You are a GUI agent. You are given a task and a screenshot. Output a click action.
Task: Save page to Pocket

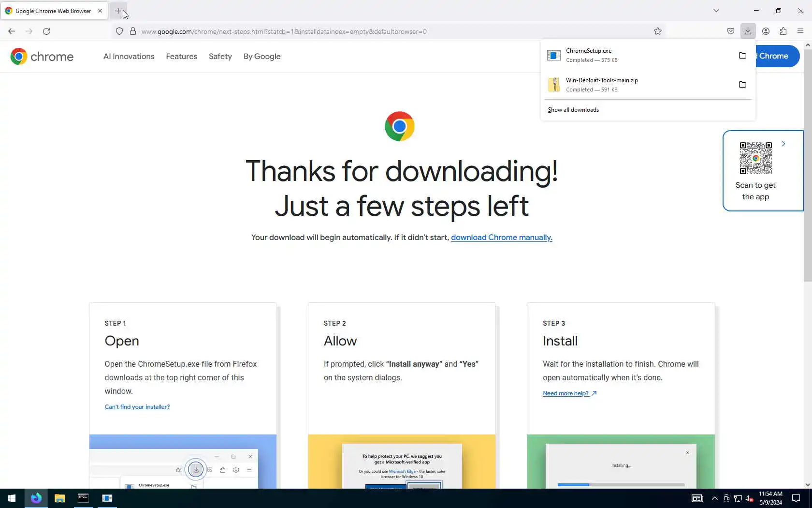[731, 31]
